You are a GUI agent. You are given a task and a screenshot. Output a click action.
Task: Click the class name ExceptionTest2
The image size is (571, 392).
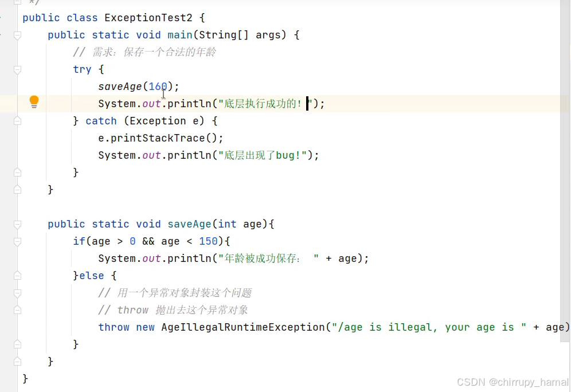[x=148, y=18]
